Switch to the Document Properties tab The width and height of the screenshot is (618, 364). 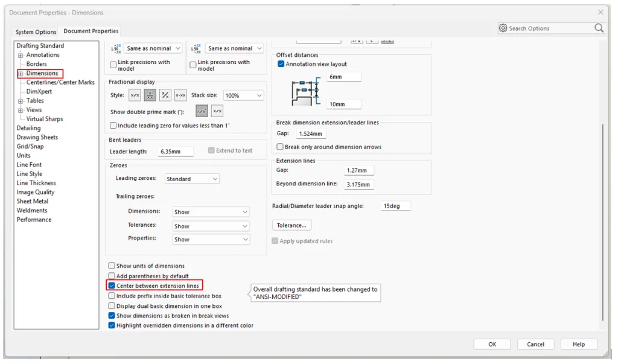[x=91, y=31]
